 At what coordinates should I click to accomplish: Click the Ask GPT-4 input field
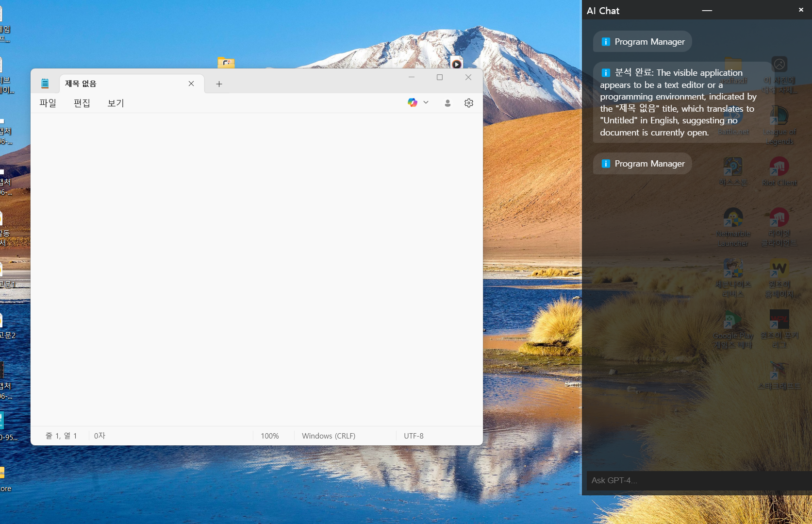click(699, 480)
